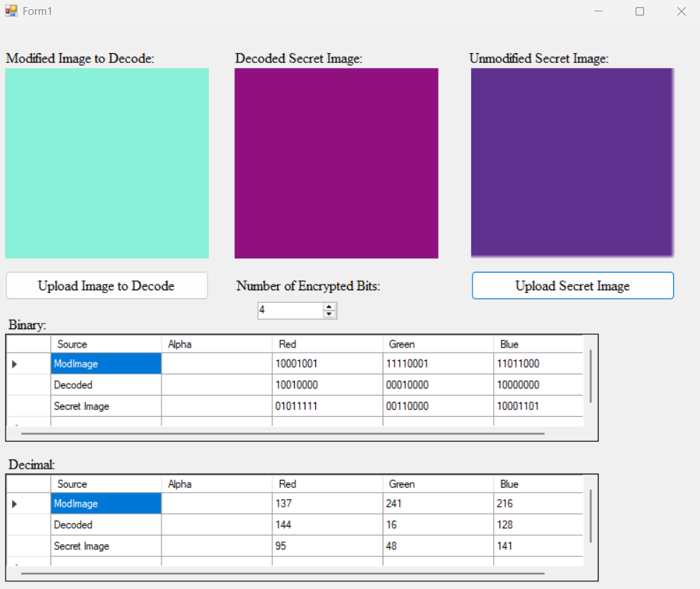This screenshot has width=700, height=589.
Task: Click the purple Unmodified Secret Image preview
Action: 572,164
